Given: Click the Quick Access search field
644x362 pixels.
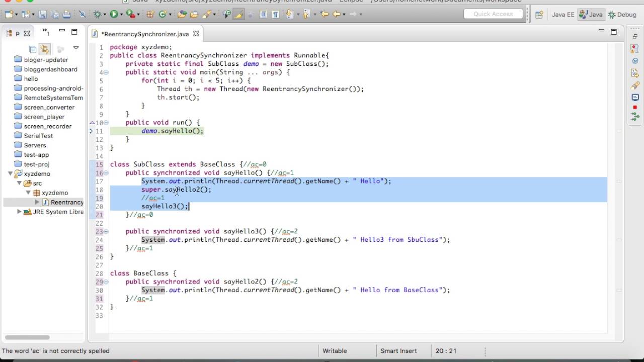Looking at the screenshot, I should coord(493,14).
